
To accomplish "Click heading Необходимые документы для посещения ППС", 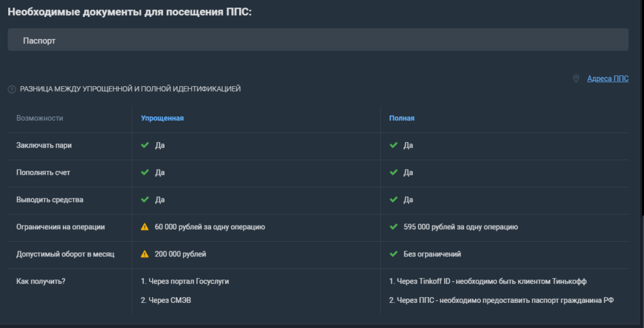I will [x=130, y=12].
